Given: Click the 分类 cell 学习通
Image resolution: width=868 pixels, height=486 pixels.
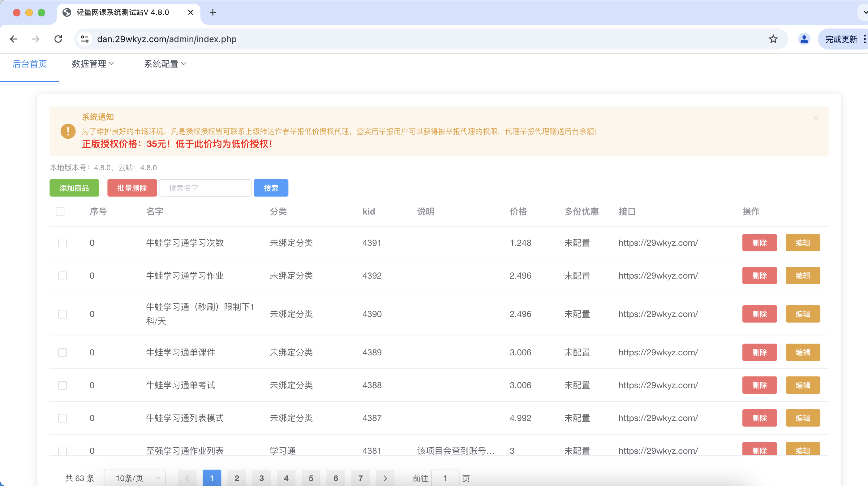Looking at the screenshot, I should (x=283, y=451).
